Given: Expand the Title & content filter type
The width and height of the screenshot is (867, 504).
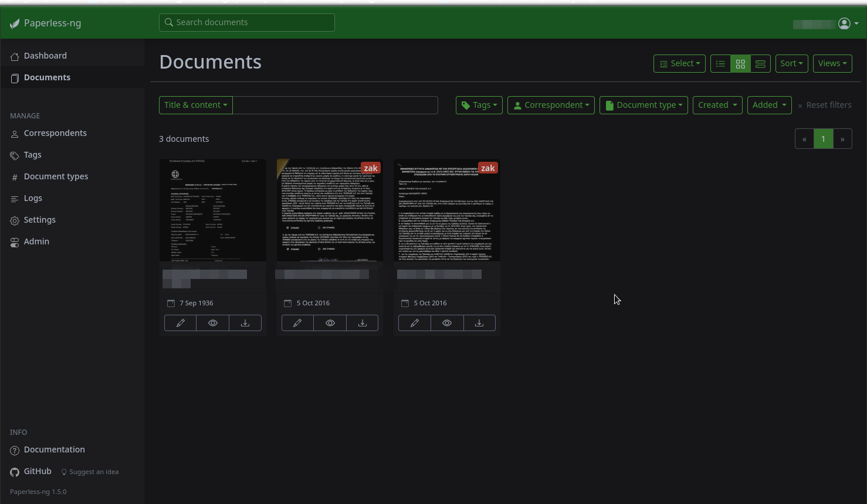Looking at the screenshot, I should (196, 105).
